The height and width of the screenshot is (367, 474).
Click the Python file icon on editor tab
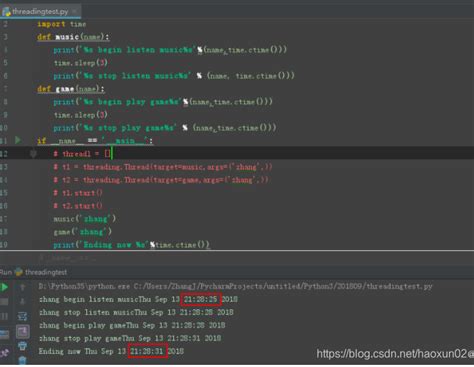[6, 12]
